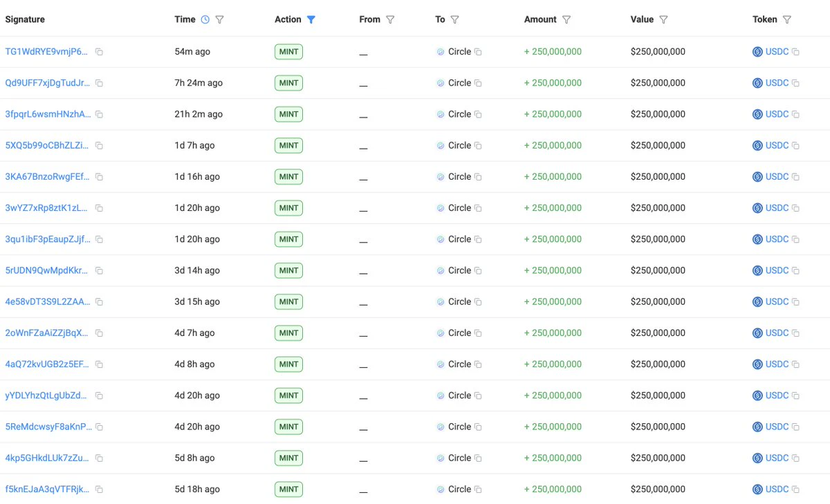Click the Circle logo icon in the 4d 8h ago row
This screenshot has width=830, height=504.
pos(441,364)
